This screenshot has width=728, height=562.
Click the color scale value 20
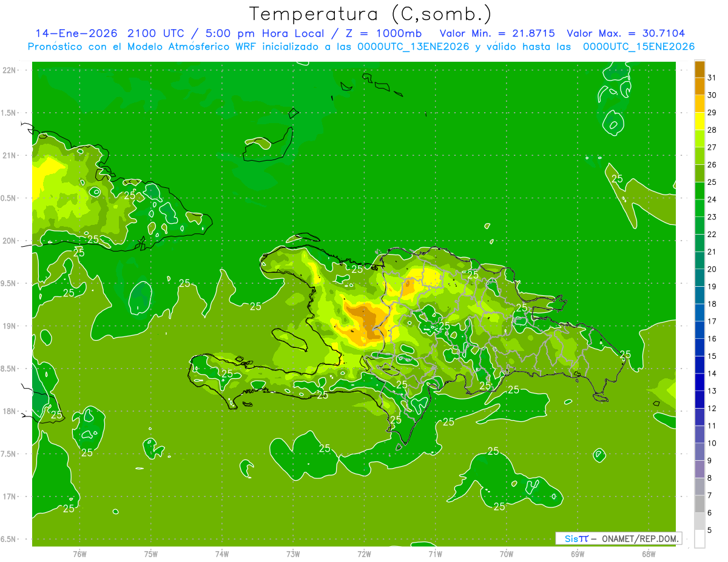pos(712,269)
